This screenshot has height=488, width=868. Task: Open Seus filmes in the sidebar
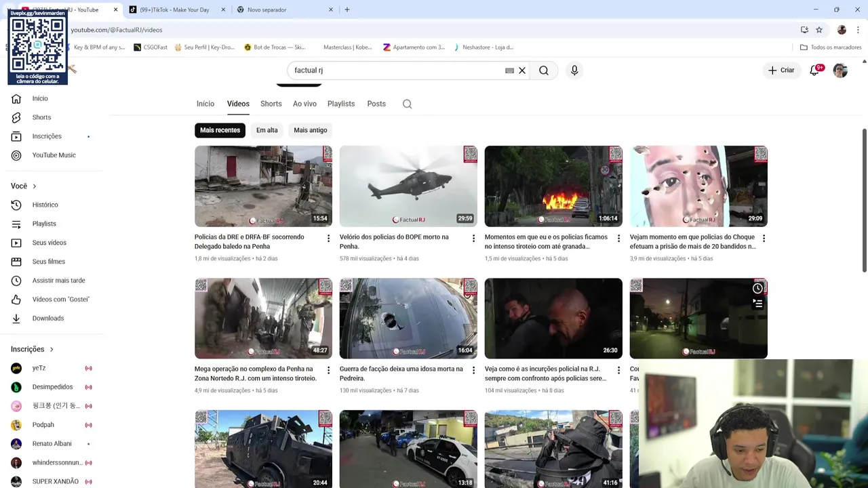click(x=48, y=262)
